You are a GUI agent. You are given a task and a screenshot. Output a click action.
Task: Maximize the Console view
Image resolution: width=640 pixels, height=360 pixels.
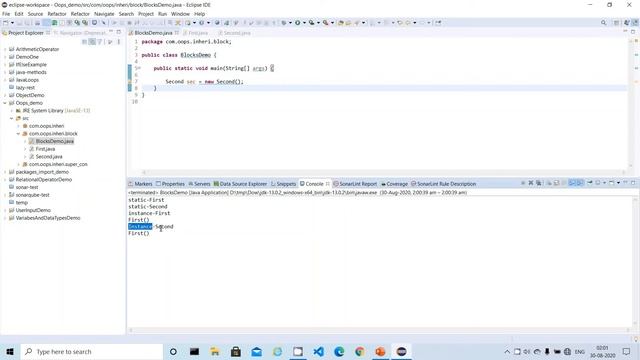[633, 183]
